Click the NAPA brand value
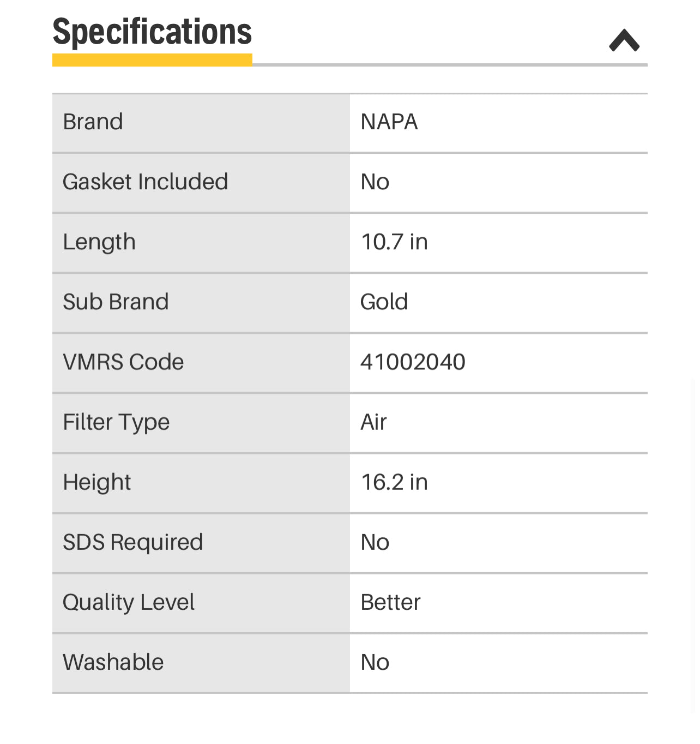Viewport: 700px width, 744px height. point(389,122)
